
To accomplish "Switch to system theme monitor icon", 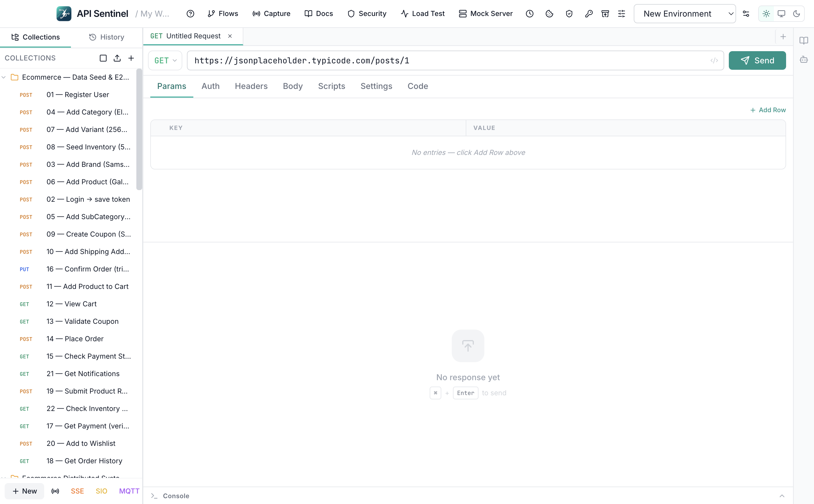I will pos(781,14).
